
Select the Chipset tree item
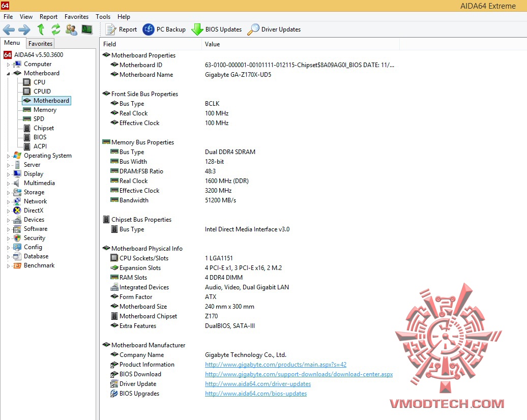point(44,128)
